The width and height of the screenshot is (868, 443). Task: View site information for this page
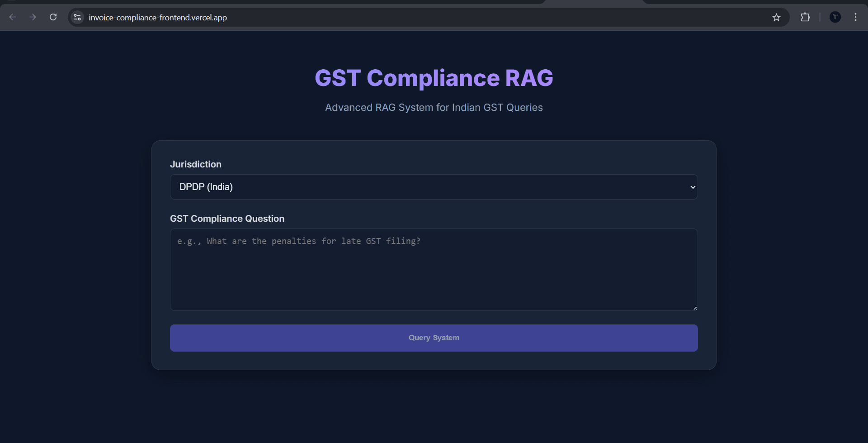[x=77, y=17]
